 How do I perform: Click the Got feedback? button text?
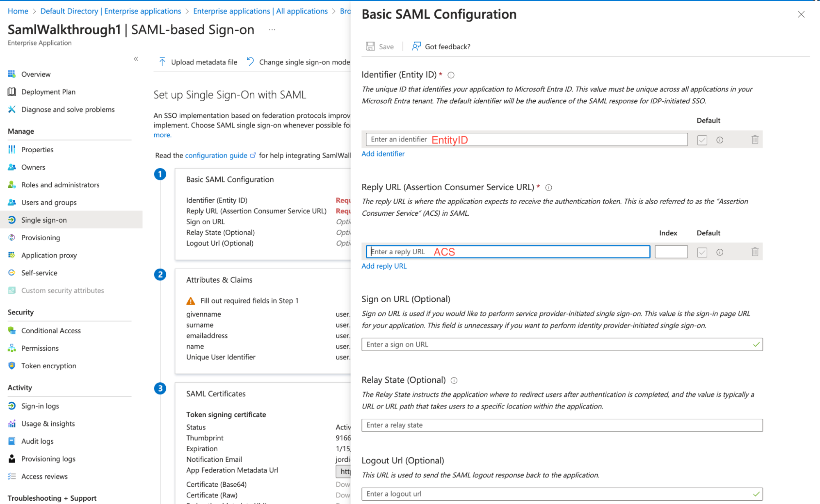[448, 47]
